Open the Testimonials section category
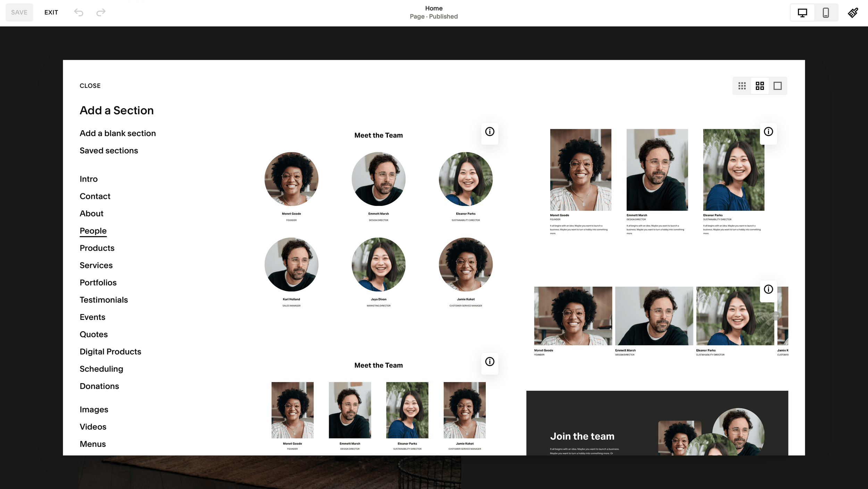The image size is (868, 489). click(x=103, y=300)
